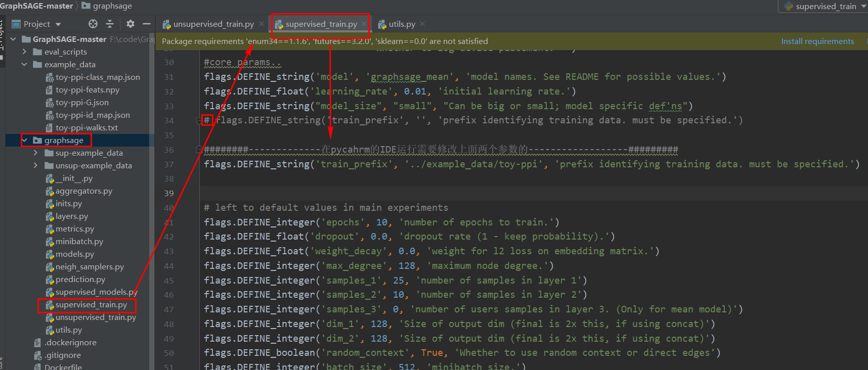The width and height of the screenshot is (868, 370).
Task: Click the python file icon of models.py
Action: click(50, 254)
